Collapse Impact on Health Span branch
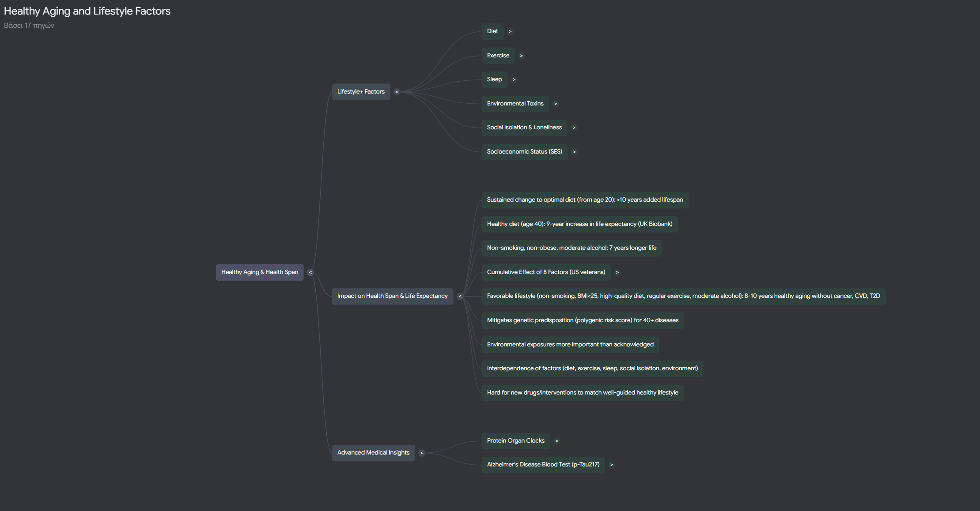The width and height of the screenshot is (980, 511). pos(460,296)
